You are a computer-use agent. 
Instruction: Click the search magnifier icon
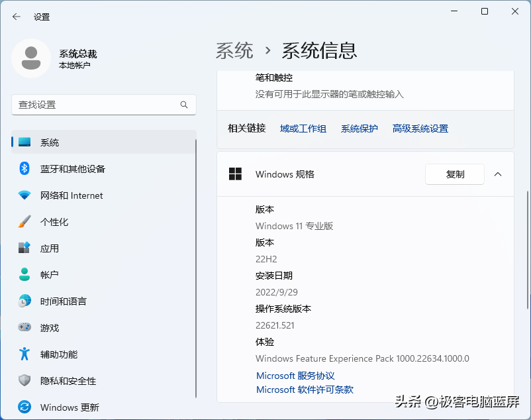coord(184,105)
